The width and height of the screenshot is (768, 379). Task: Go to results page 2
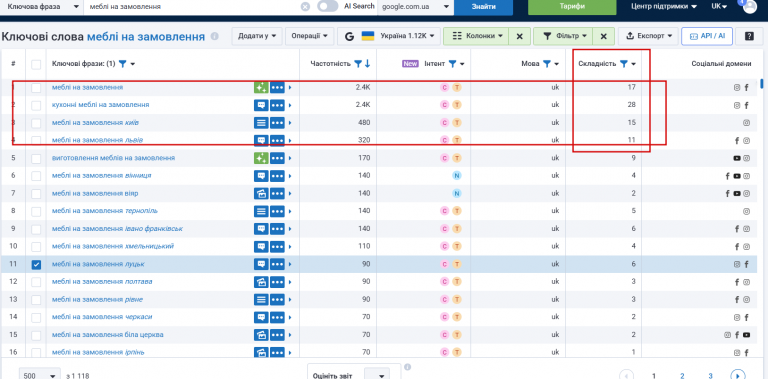click(682, 376)
